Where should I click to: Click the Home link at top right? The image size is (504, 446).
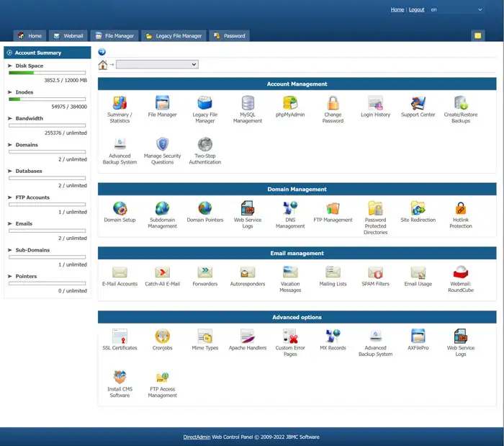397,9
